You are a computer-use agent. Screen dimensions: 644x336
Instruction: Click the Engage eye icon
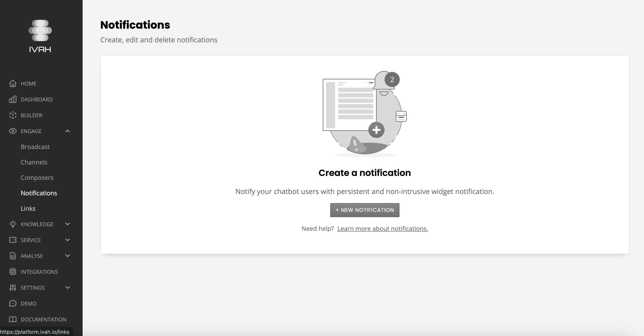13,131
